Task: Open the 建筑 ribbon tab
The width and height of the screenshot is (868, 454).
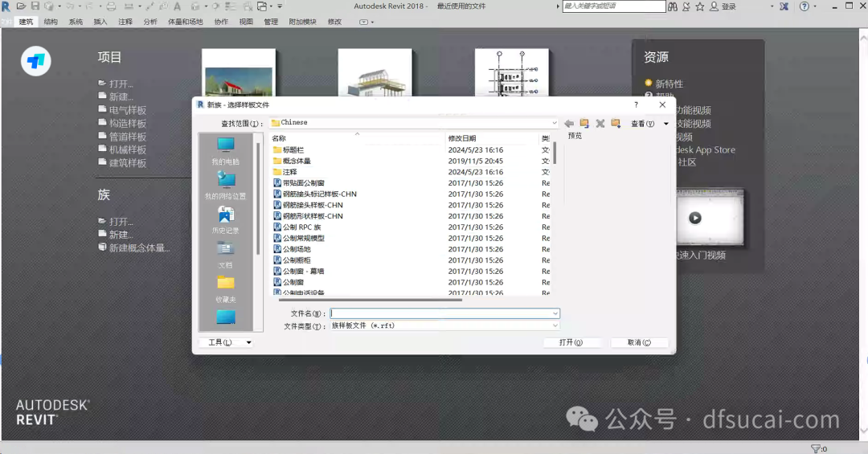Action: tap(26, 22)
